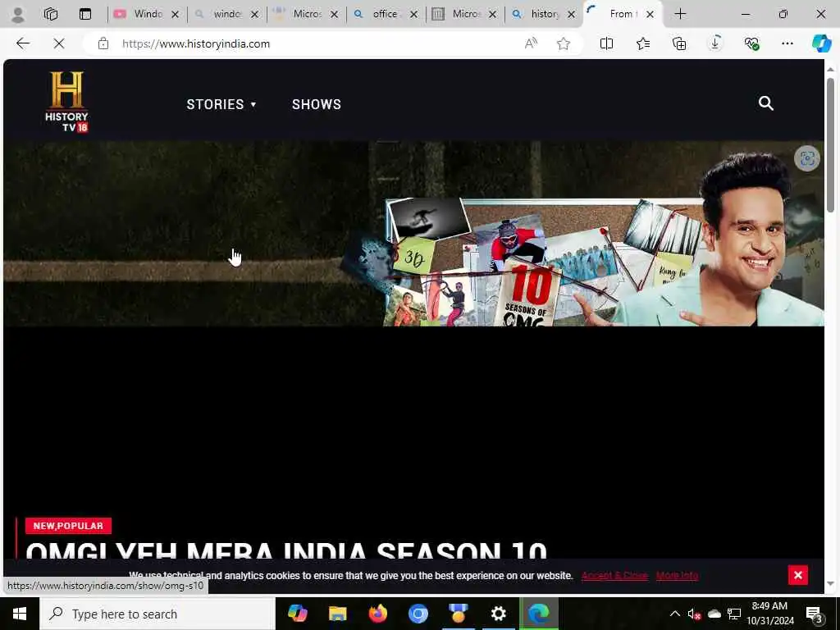Click the History TV18 logo
This screenshot has width=840, height=630.
click(x=67, y=102)
